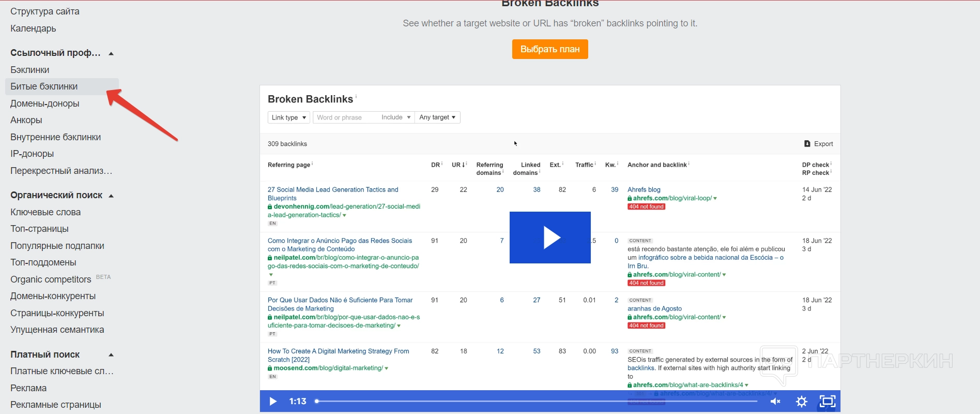This screenshot has height=414, width=980.
Task: Select Битые бэклинки in the sidebar
Action: click(x=44, y=86)
